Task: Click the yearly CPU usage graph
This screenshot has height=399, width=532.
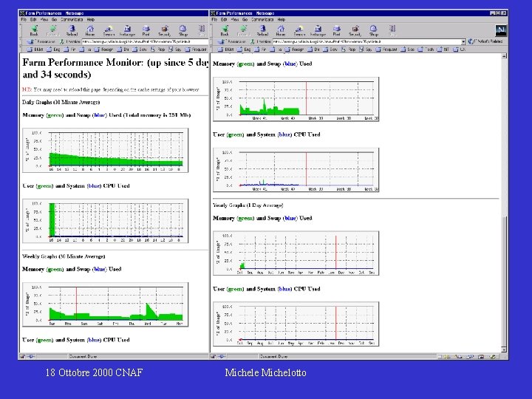Action: pos(296,324)
